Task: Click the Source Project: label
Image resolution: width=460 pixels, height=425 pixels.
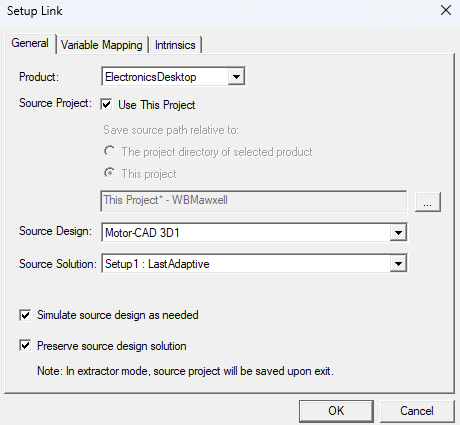Action: click(x=55, y=103)
